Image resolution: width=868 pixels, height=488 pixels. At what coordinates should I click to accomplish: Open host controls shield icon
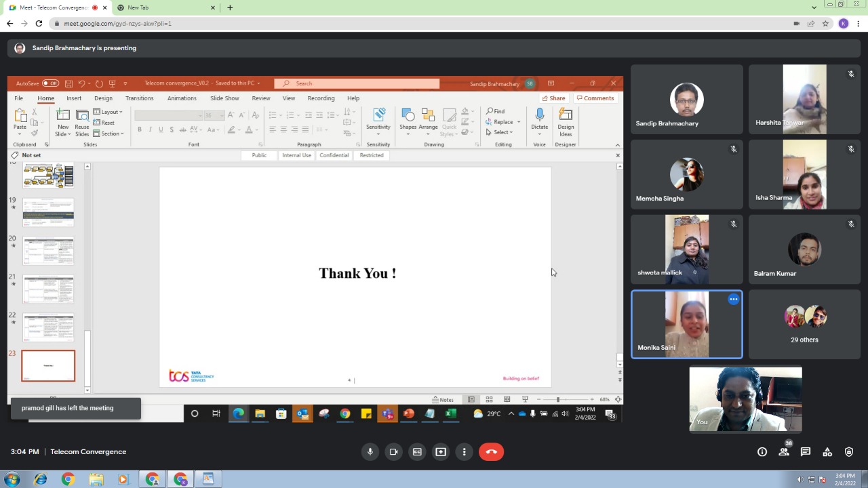(x=849, y=452)
